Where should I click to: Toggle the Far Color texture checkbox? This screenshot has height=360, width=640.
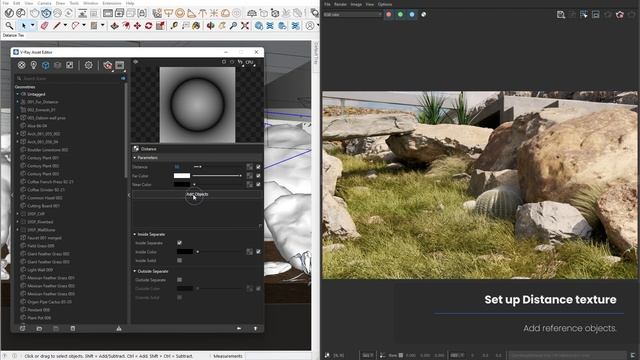tap(258, 176)
